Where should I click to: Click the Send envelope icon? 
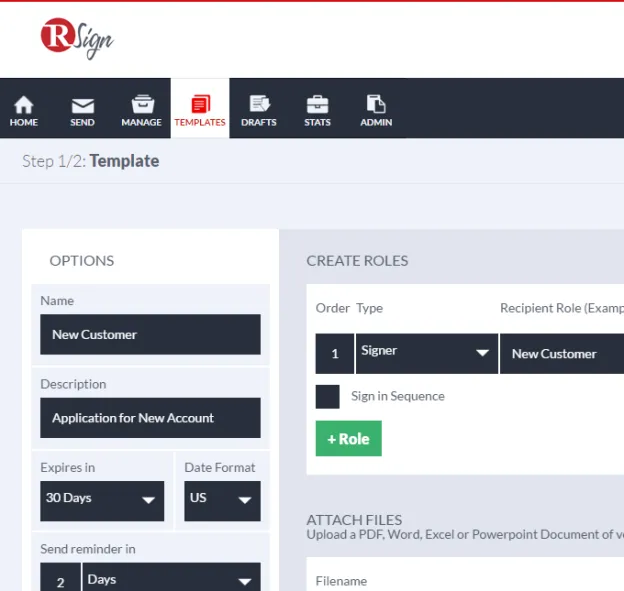[83, 106]
